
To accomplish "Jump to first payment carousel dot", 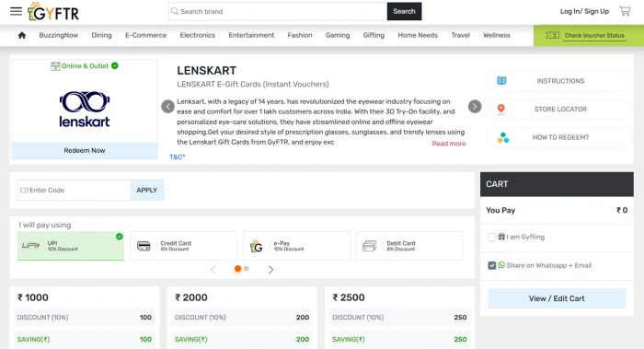I will point(237,269).
